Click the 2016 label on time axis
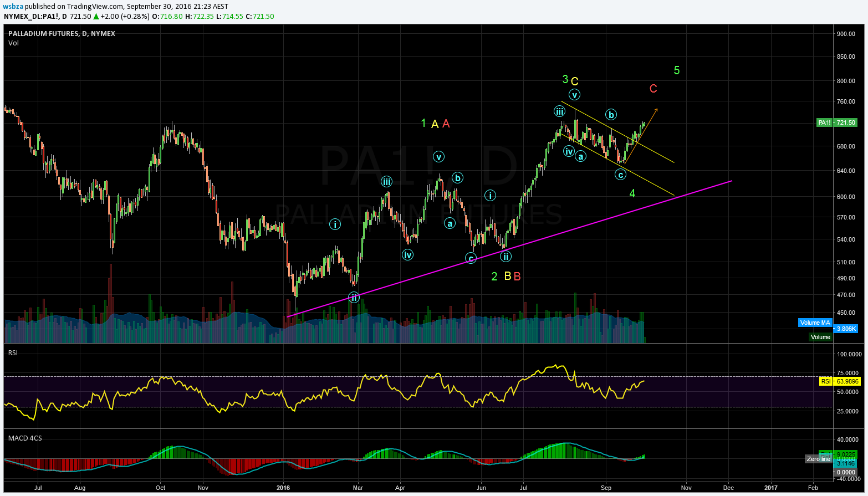Viewport: 868px width, 496px height. point(283,488)
